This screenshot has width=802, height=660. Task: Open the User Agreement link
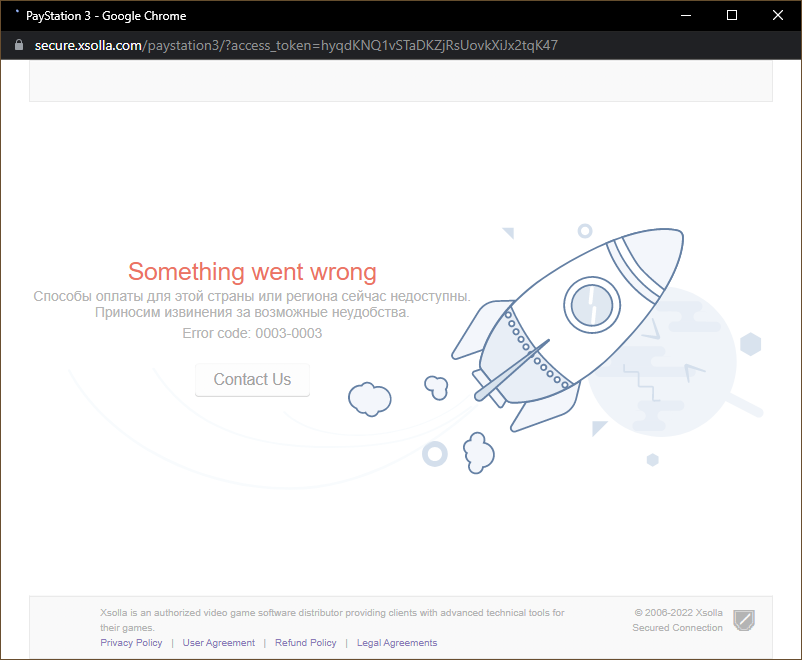(x=218, y=643)
